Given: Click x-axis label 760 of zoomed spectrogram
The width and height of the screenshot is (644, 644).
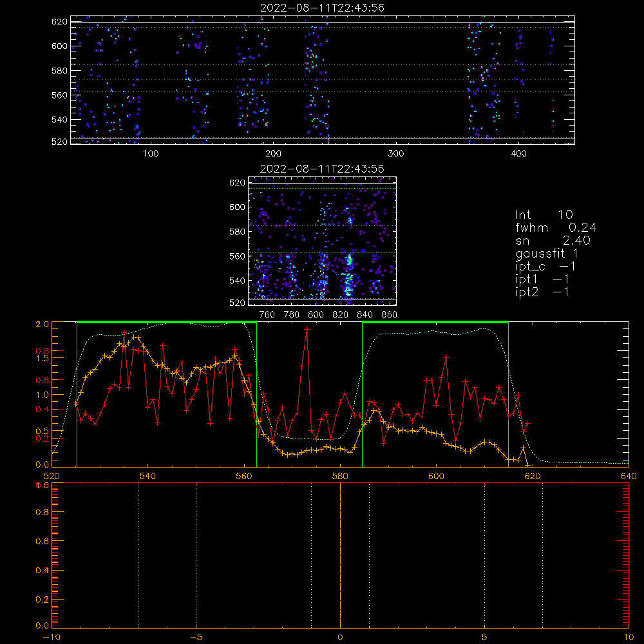Looking at the screenshot, I should coord(267,315).
